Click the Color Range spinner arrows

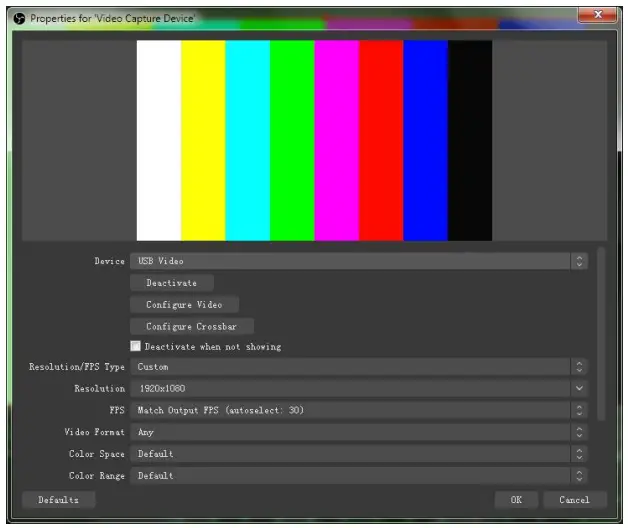pos(579,476)
